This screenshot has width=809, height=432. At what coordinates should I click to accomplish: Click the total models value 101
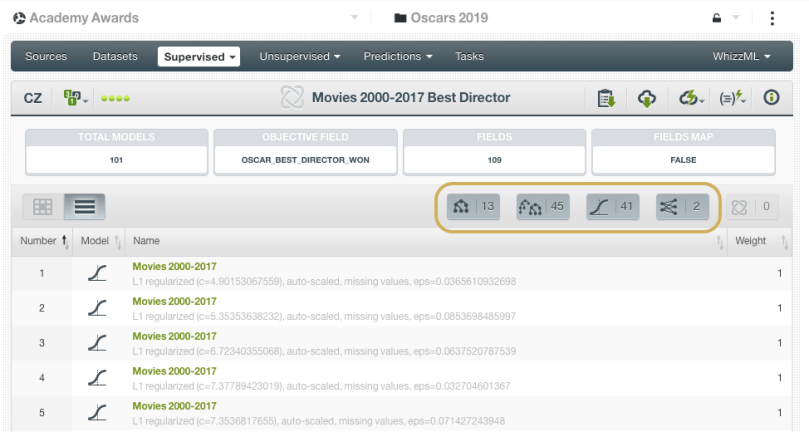click(116, 160)
